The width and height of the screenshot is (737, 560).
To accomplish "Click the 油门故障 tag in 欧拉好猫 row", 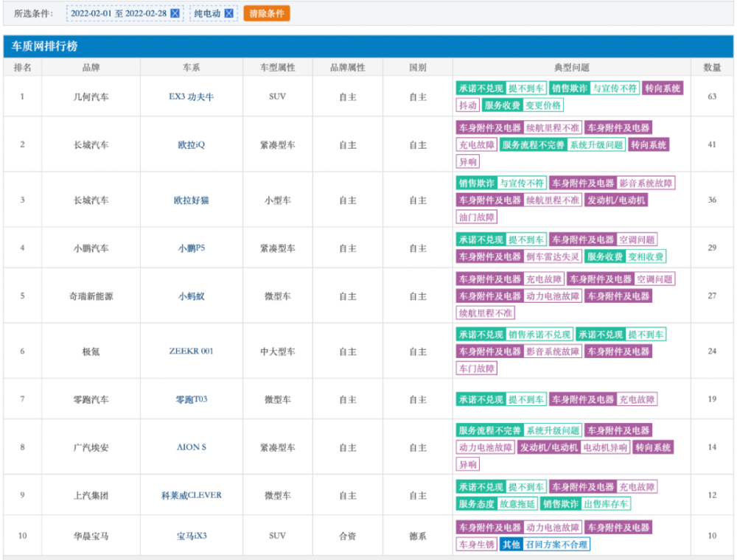I will pyautogui.click(x=477, y=217).
